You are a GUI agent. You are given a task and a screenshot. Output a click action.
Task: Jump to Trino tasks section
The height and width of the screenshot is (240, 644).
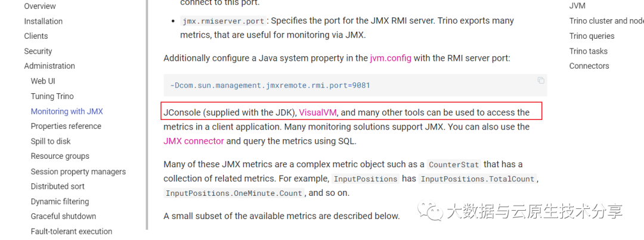tap(589, 51)
